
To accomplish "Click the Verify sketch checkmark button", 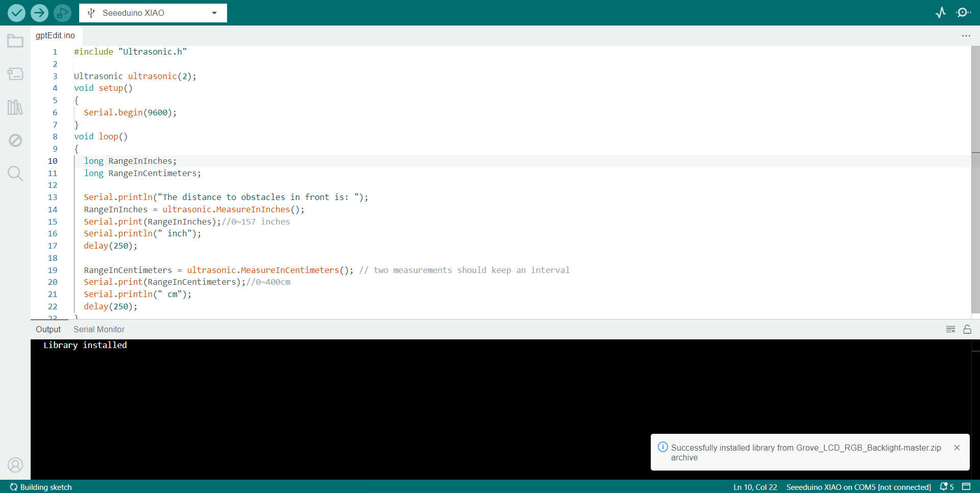I will coord(16,13).
